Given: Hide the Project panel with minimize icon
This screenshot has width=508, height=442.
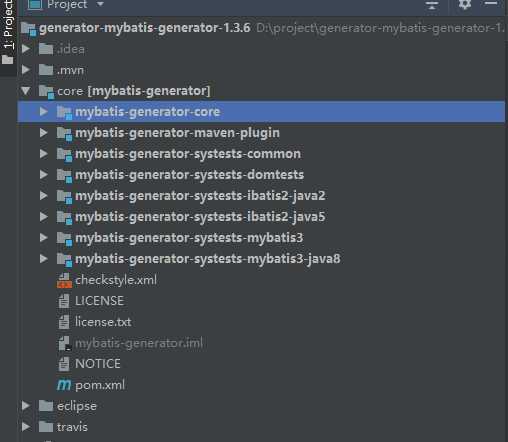Looking at the screenshot, I should (x=491, y=3).
